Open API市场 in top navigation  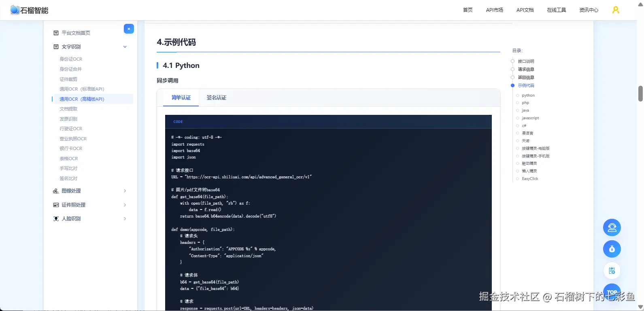495,10
